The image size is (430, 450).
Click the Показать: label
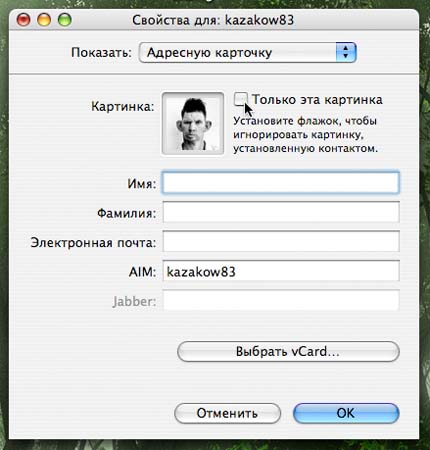point(101,53)
